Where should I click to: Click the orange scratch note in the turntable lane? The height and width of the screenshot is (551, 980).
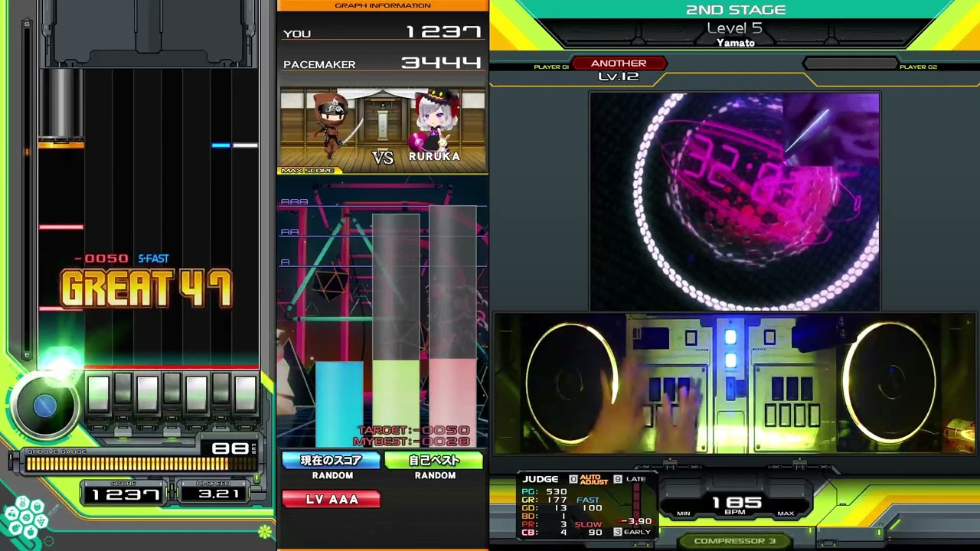pyautogui.click(x=61, y=144)
